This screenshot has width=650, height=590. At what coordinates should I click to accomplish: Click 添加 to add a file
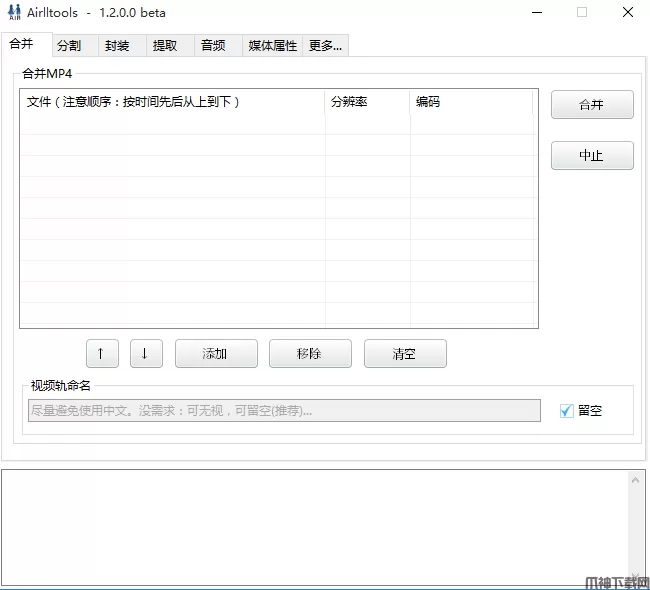click(216, 354)
